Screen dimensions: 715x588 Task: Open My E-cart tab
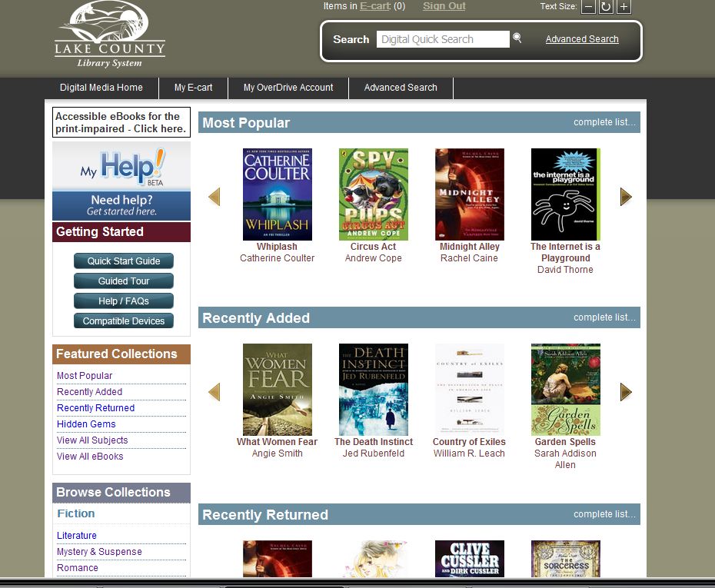point(193,88)
